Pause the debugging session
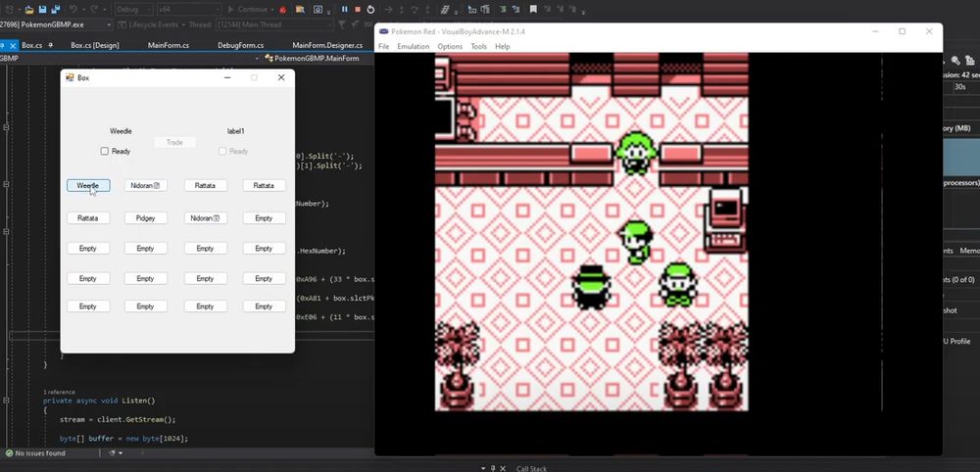 344,10
